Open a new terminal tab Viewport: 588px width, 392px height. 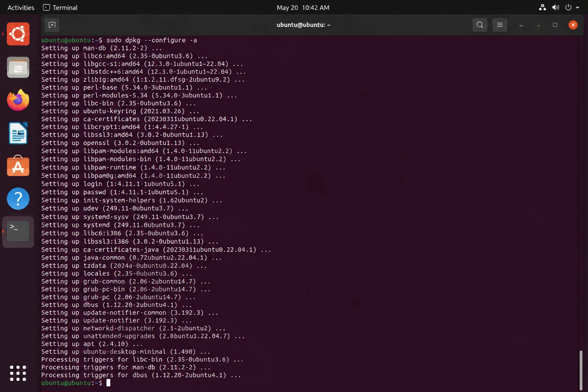(x=52, y=25)
